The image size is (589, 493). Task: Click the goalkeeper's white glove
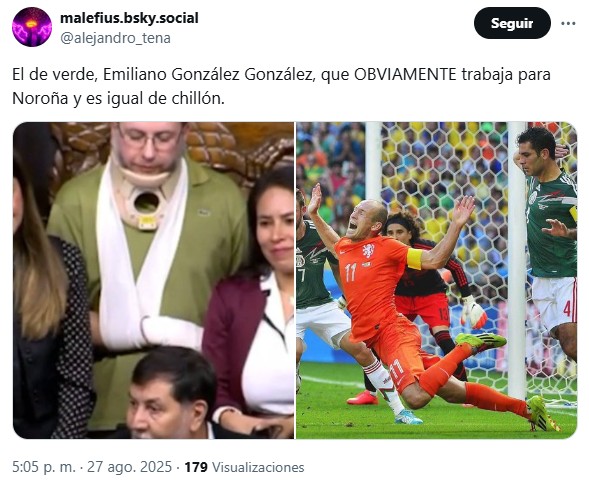coord(473,312)
